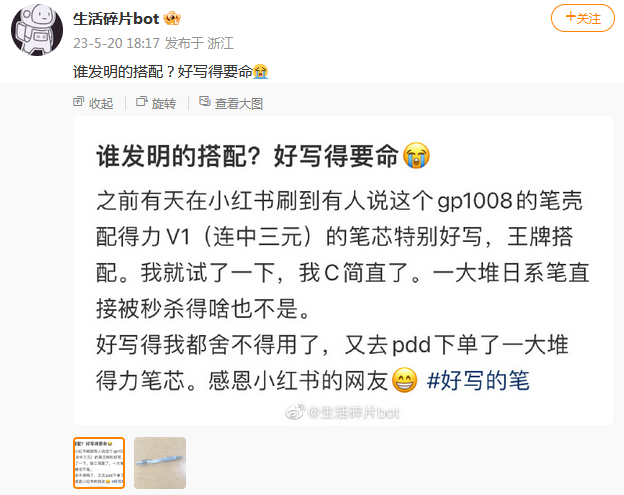Click the #好写的笔 hashtag in image
The image size is (624, 495).
(x=478, y=380)
